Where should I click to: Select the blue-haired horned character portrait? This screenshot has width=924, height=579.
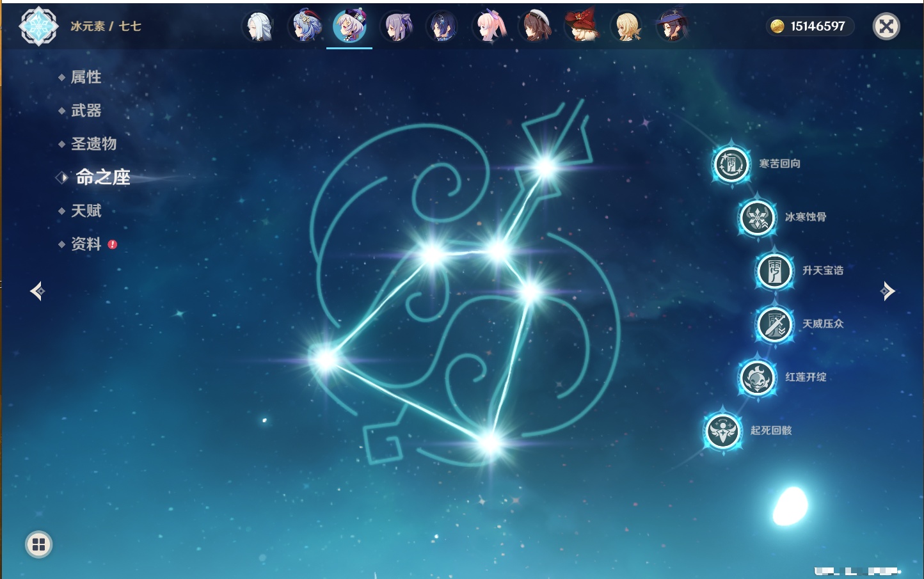click(x=305, y=27)
